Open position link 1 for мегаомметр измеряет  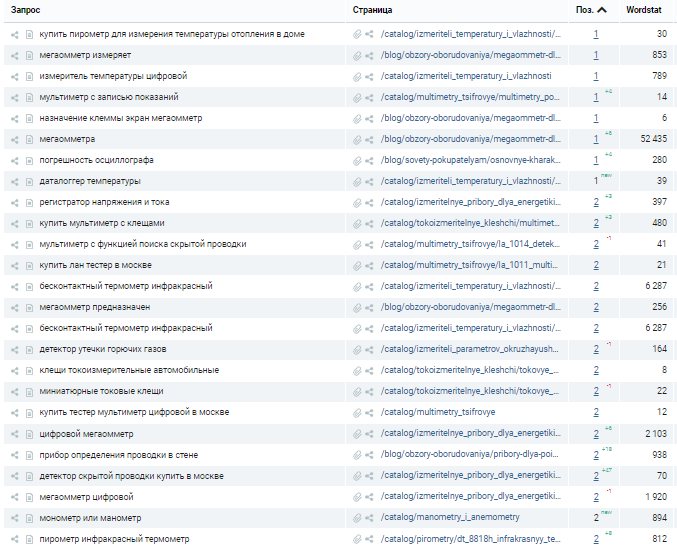point(596,55)
